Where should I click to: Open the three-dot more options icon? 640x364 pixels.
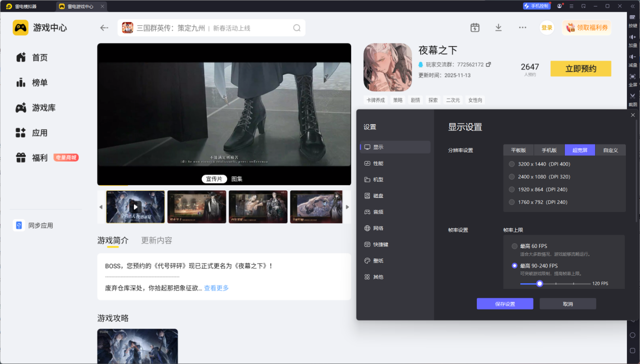click(522, 28)
